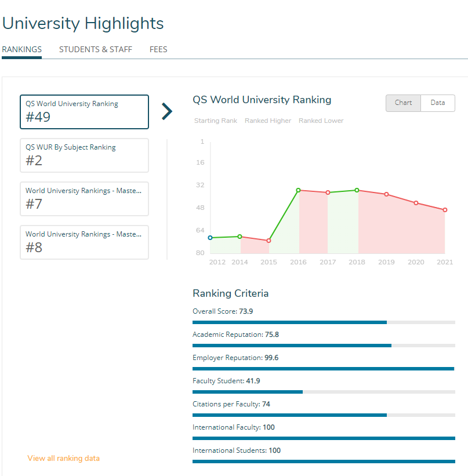This screenshot has height=476, width=468.
Task: Click the 2012 data point on chart
Action: 210,238
